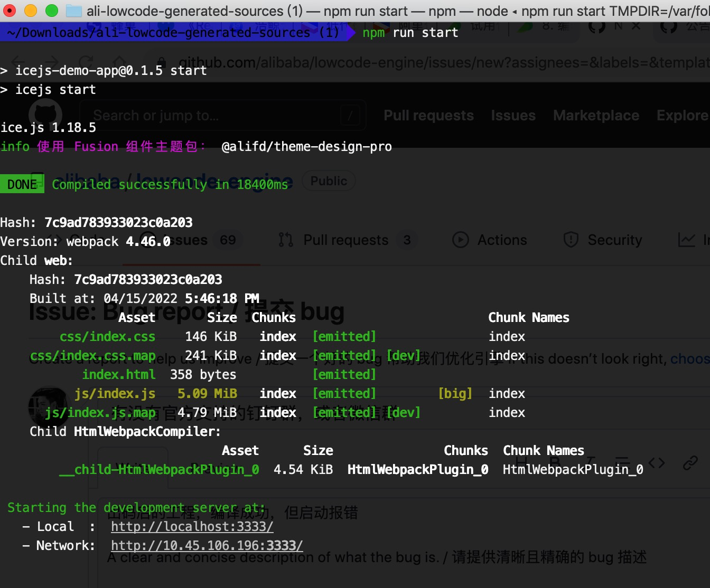The width and height of the screenshot is (710, 588).
Task: Select the Issues tab showing 69
Action: coord(190,240)
